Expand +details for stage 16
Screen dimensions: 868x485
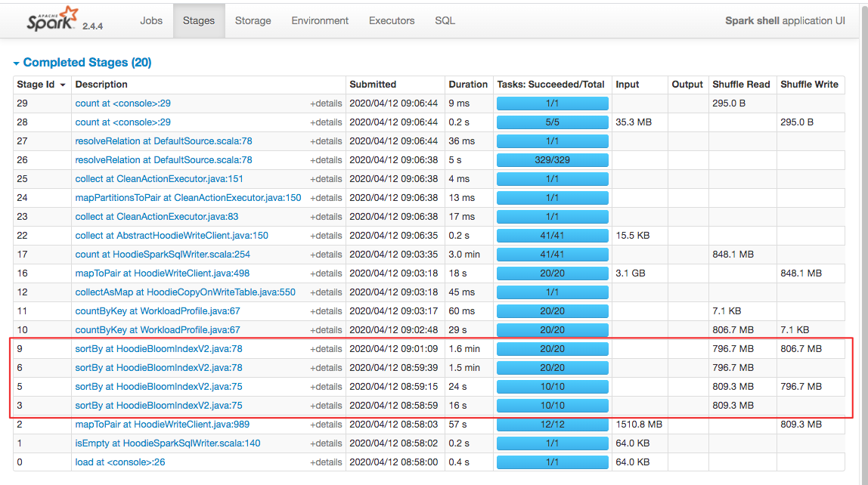(x=325, y=273)
